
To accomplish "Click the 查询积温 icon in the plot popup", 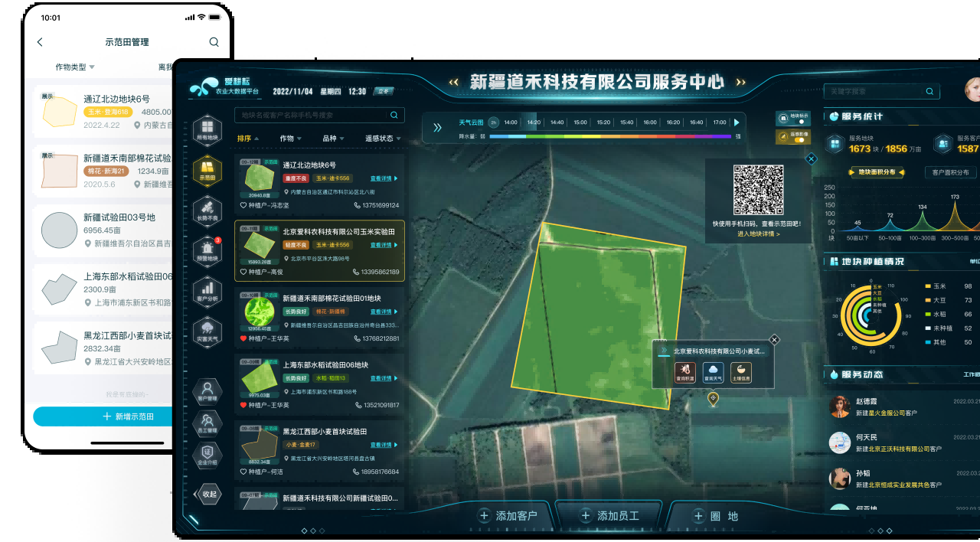I will (x=684, y=372).
